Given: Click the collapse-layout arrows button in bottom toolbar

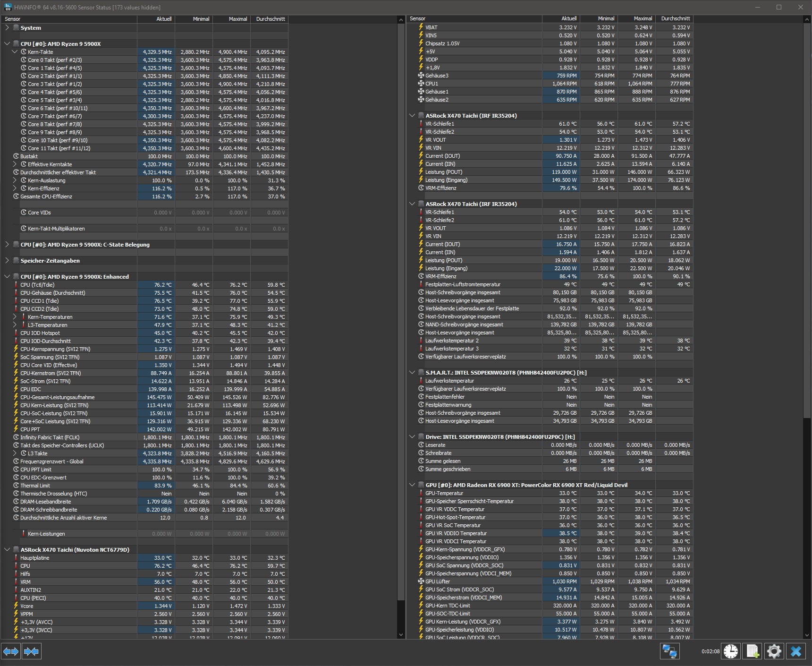Looking at the screenshot, I should tap(31, 651).
